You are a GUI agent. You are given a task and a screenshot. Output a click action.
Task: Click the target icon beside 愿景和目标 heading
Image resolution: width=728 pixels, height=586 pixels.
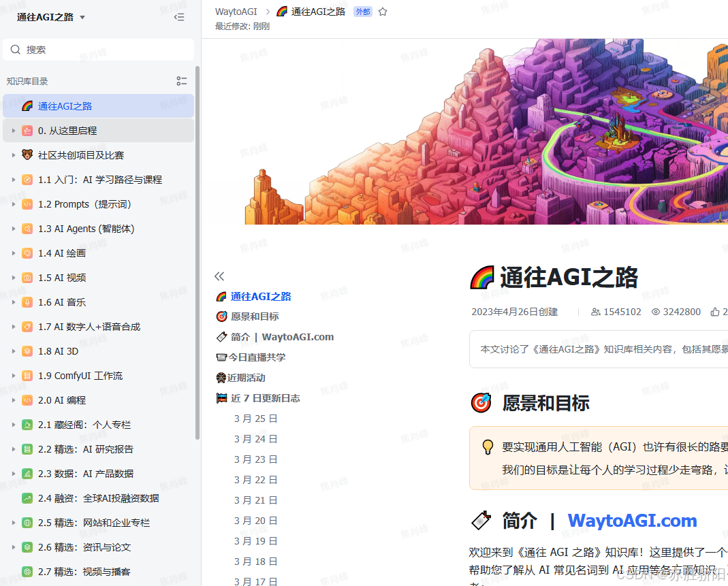point(481,403)
